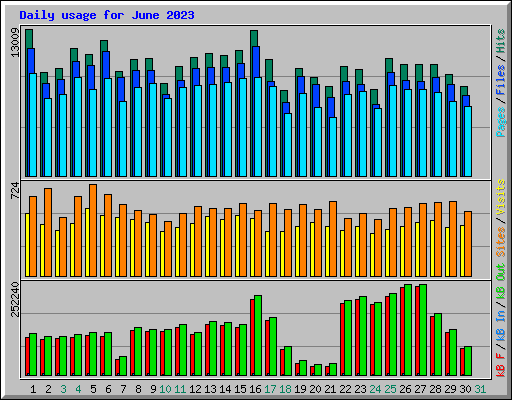This screenshot has width=512, height=400.
Task: Click the orange "Sites" legend label
Action: (500, 242)
